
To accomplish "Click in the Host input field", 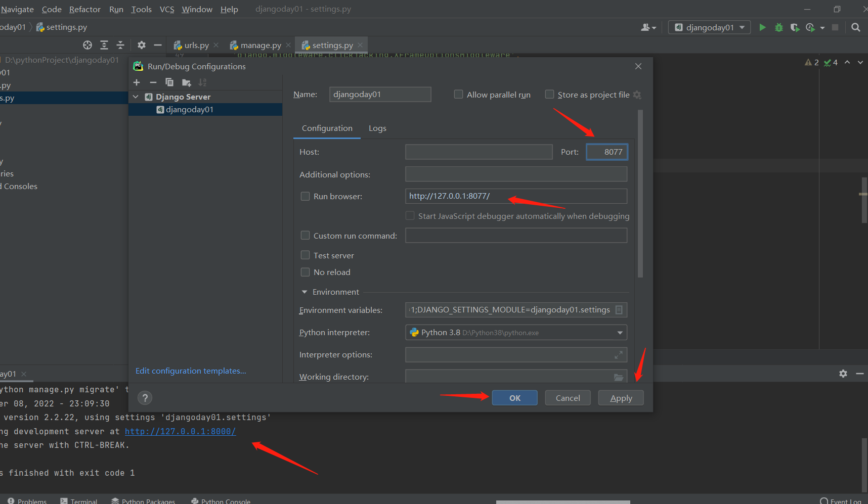I will 479,152.
